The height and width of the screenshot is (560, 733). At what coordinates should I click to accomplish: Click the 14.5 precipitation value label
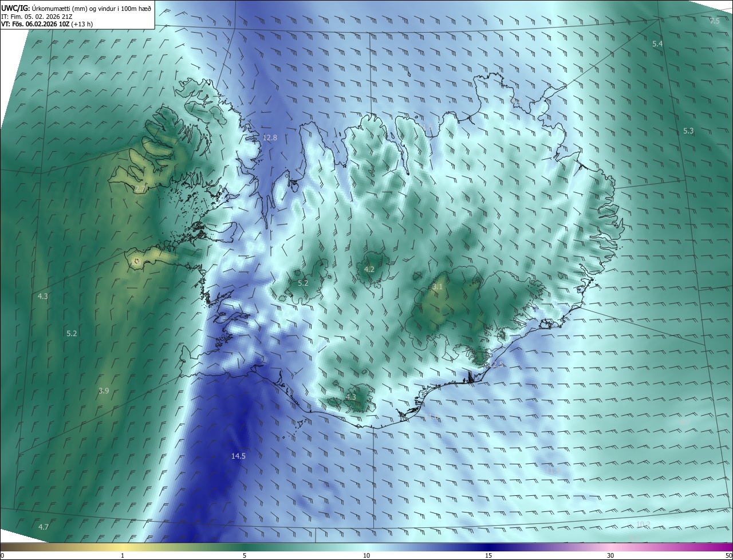pyautogui.click(x=238, y=456)
